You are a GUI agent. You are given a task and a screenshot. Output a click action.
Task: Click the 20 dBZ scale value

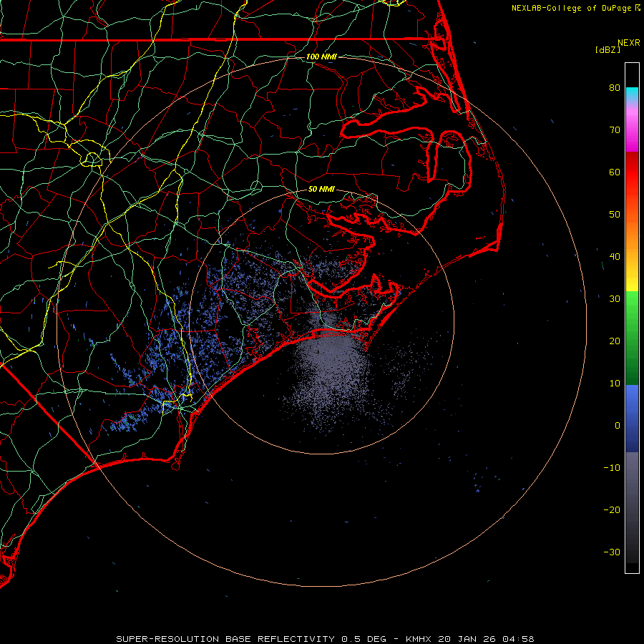pos(615,341)
